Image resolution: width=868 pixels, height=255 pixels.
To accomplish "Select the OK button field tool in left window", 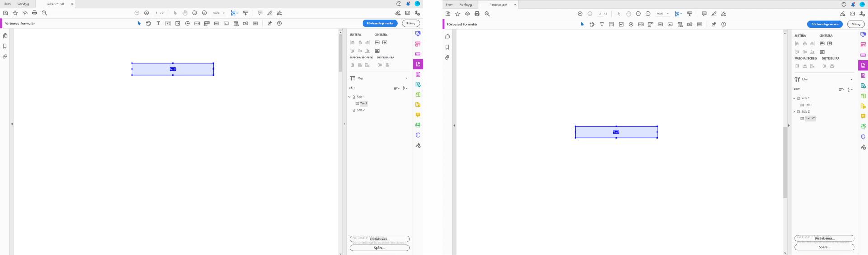I will [x=217, y=24].
